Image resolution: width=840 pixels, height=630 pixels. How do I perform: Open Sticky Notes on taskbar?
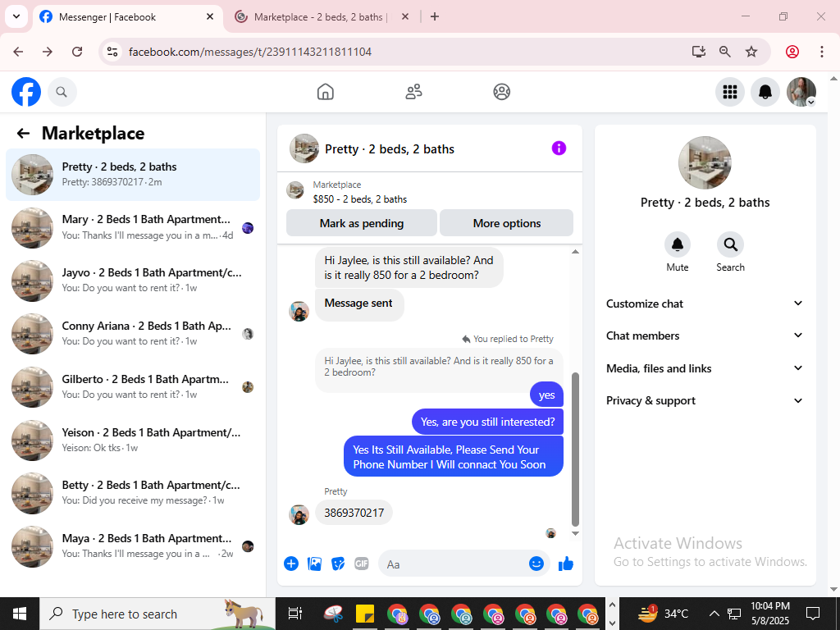pyautogui.click(x=365, y=614)
